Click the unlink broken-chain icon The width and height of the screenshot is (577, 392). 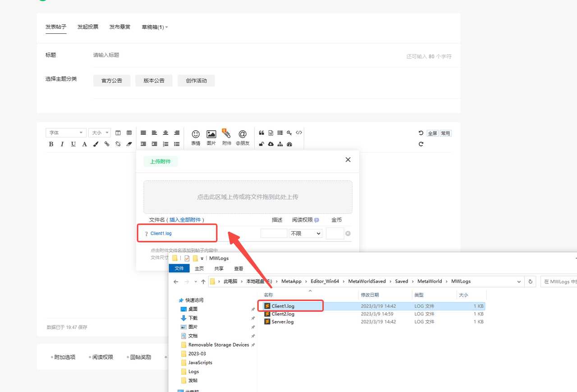click(118, 144)
